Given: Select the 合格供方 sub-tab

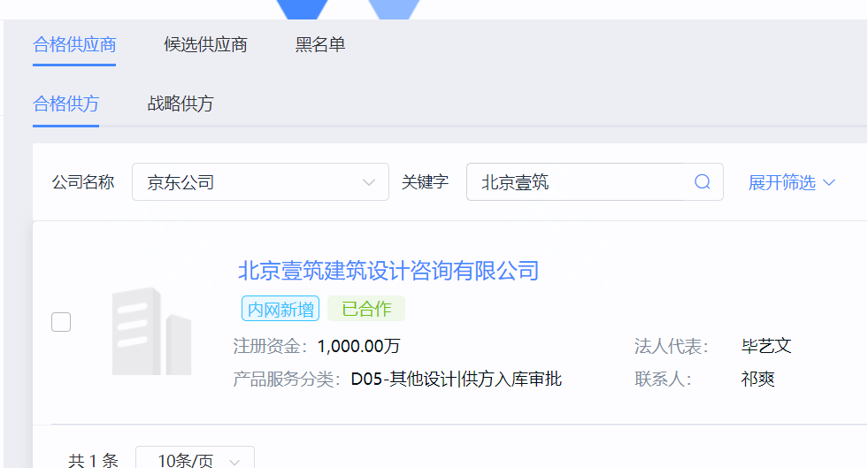Looking at the screenshot, I should tap(65, 104).
